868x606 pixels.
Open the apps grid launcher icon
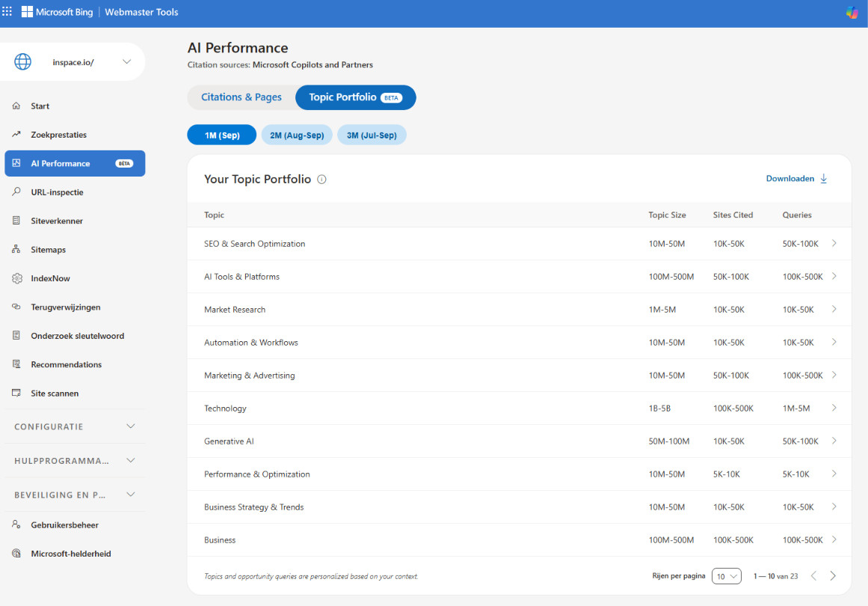pyautogui.click(x=7, y=12)
